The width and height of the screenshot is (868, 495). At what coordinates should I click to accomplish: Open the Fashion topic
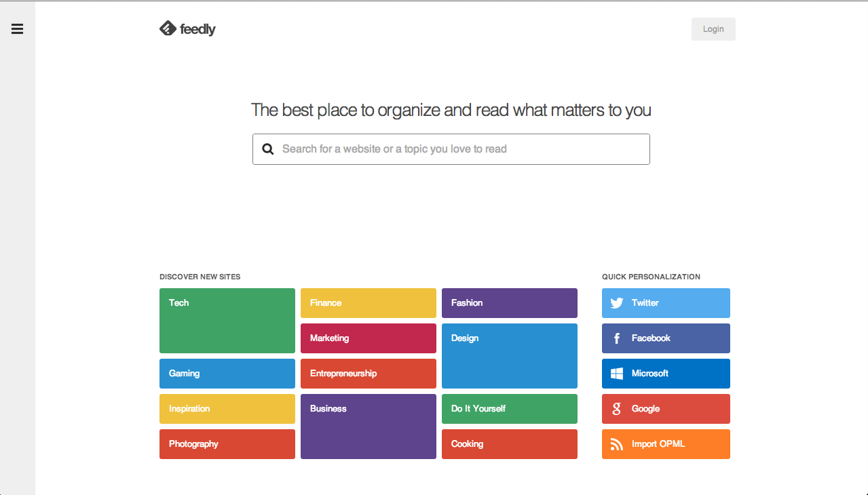509,302
